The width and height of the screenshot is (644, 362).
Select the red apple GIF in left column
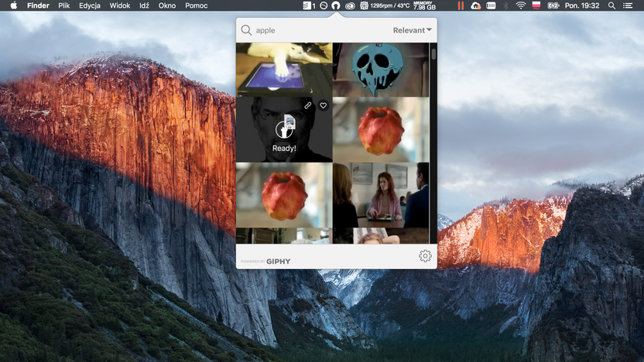tap(284, 195)
